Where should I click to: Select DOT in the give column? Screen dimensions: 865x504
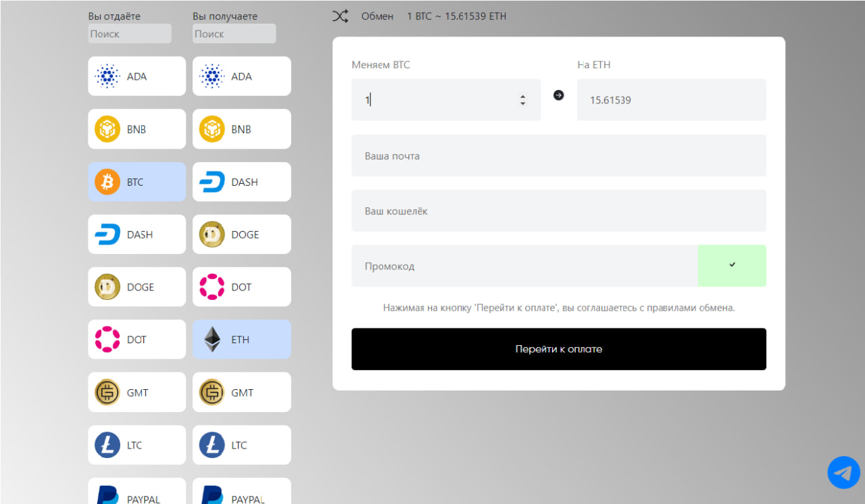click(x=137, y=339)
